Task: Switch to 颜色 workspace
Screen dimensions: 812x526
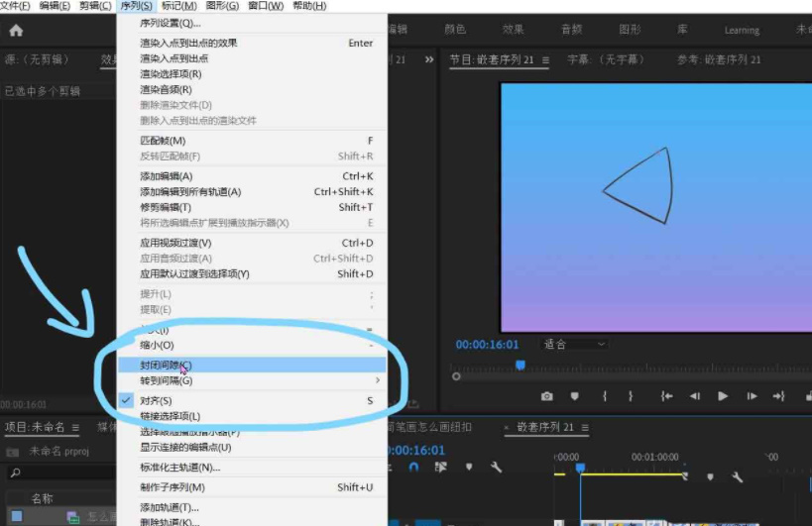Action: (455, 30)
